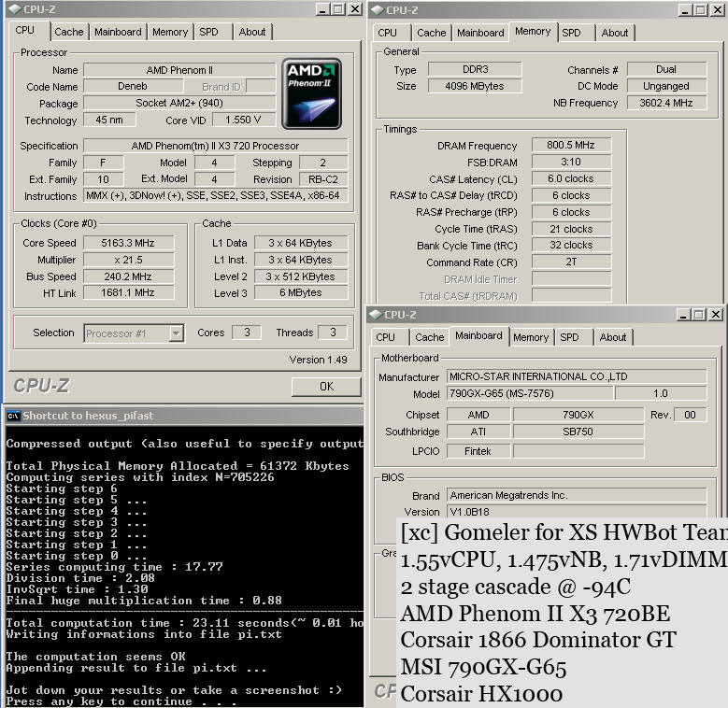Click the memory Size value 4096 MBytes

[x=475, y=86]
